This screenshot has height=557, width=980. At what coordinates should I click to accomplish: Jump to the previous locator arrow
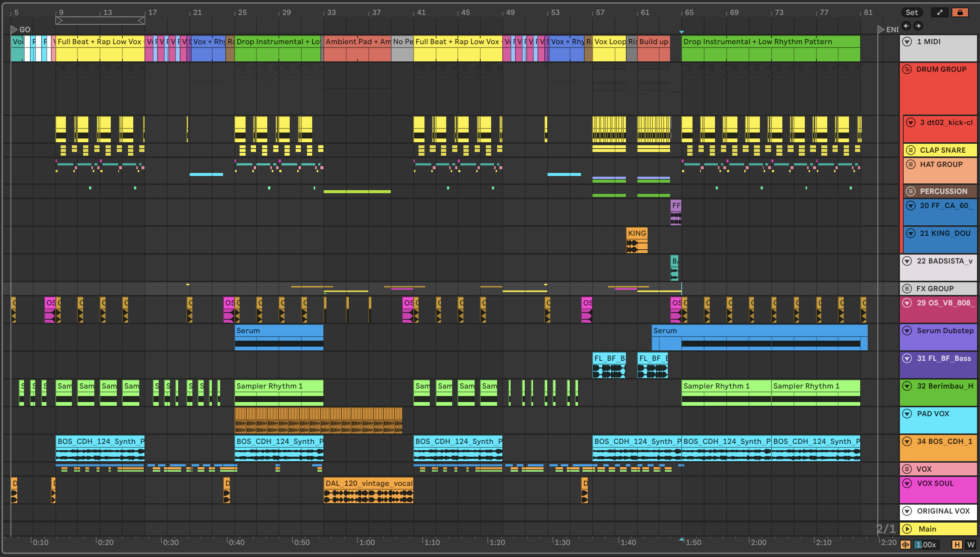tap(906, 26)
